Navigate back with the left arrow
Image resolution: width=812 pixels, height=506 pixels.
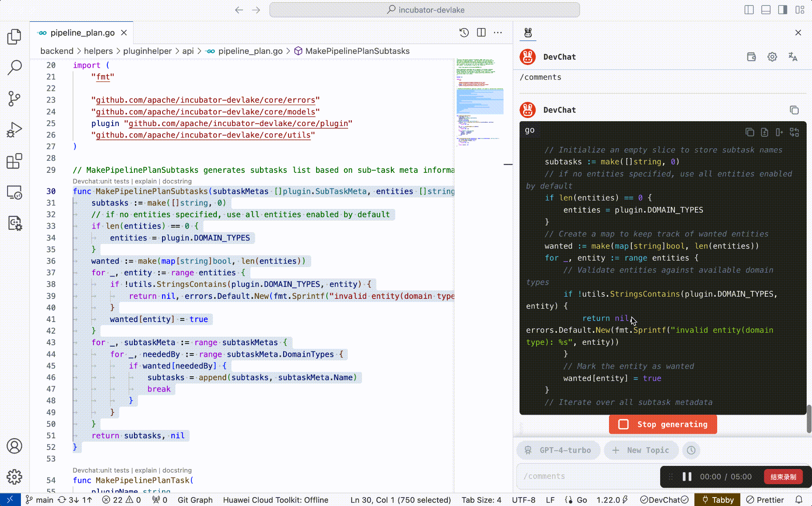coord(239,10)
